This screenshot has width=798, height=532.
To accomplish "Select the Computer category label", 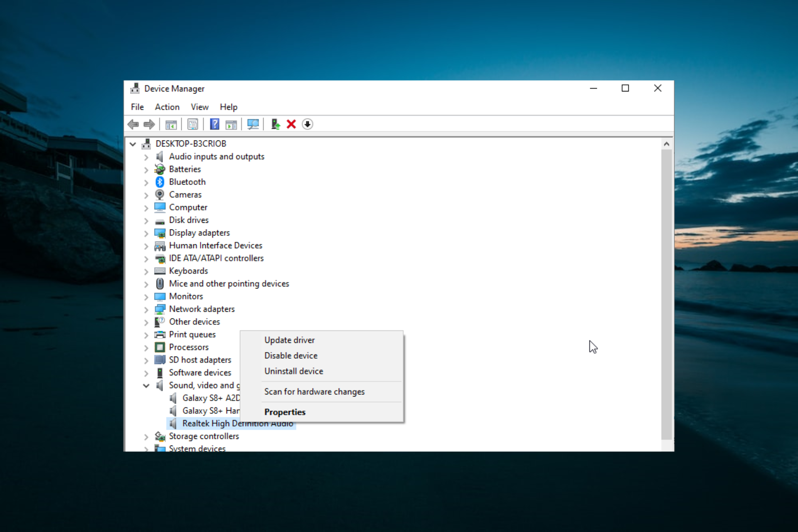I will pos(188,207).
